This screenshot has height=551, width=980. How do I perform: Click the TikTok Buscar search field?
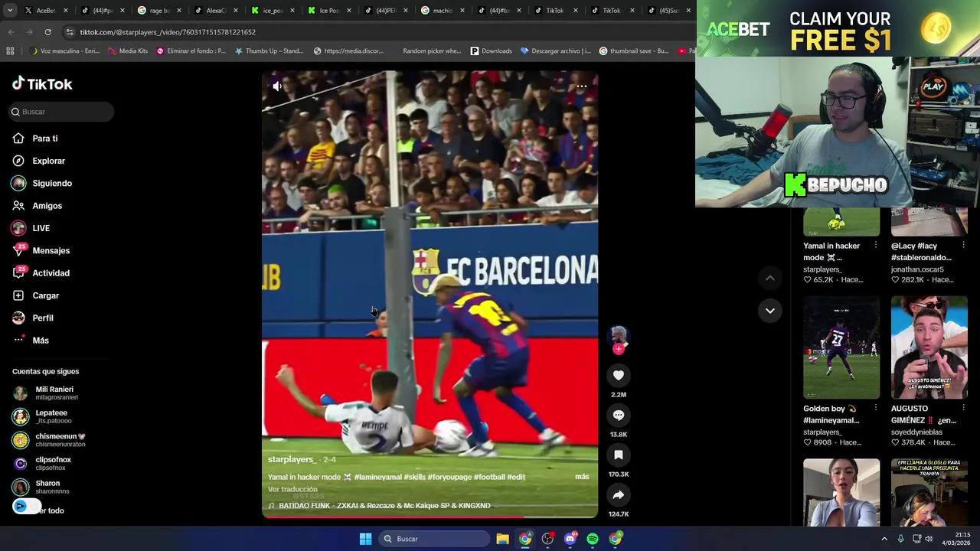point(61,112)
